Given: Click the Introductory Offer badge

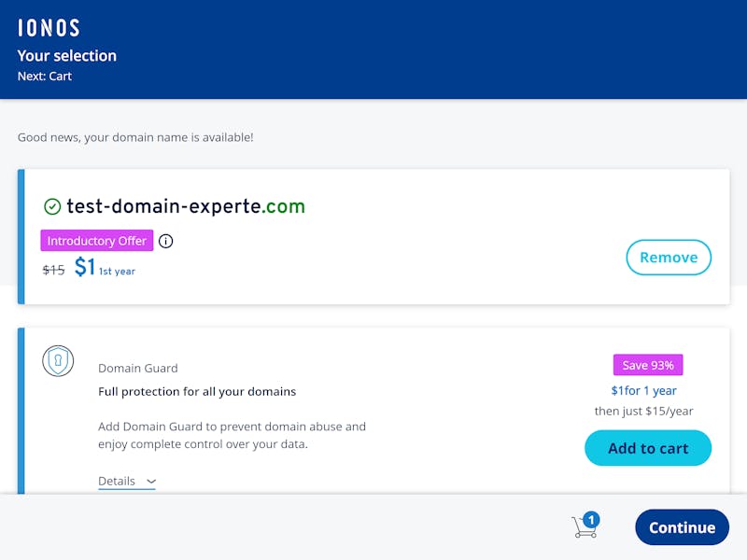Looking at the screenshot, I should [x=97, y=241].
